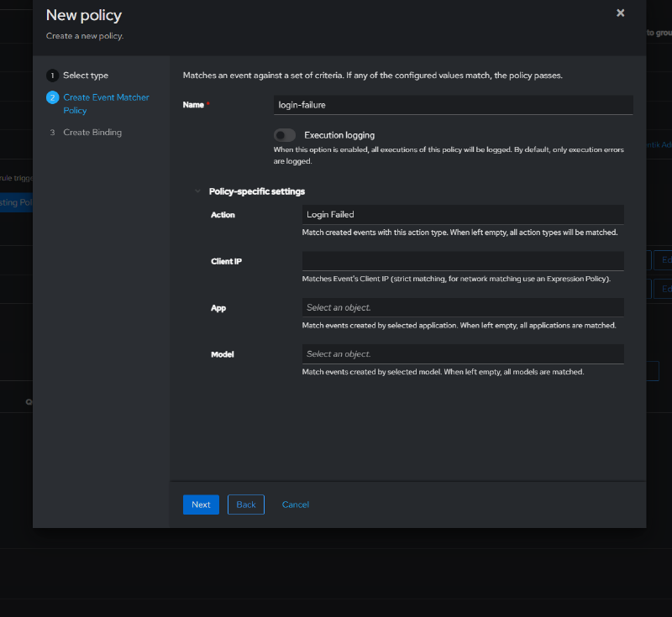Click the Action field label
This screenshot has height=617, width=672.
[x=223, y=215]
